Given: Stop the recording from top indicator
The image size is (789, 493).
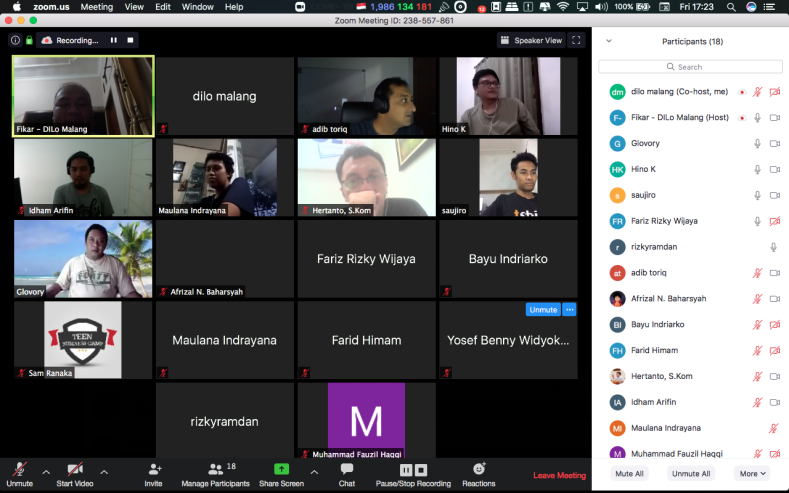Looking at the screenshot, I should (x=130, y=40).
